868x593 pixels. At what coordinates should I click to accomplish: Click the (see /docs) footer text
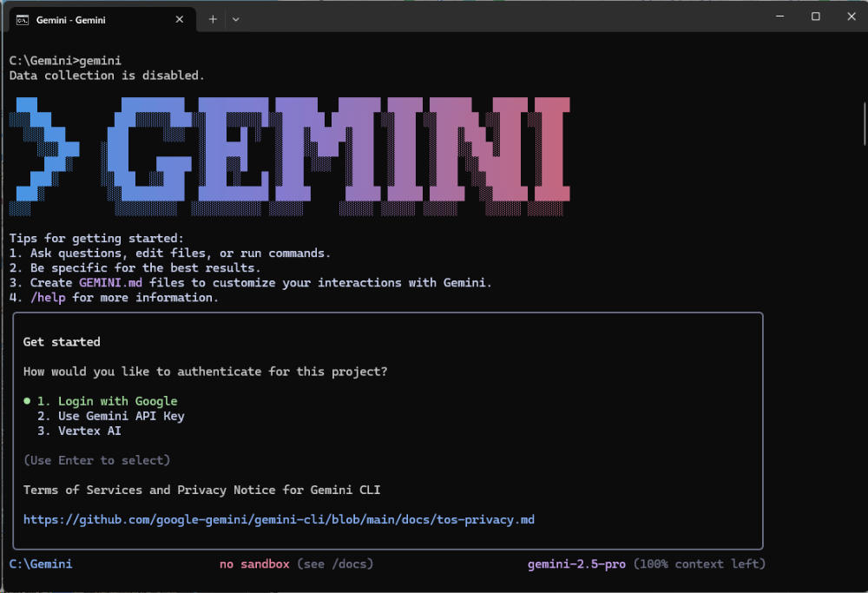click(x=335, y=563)
